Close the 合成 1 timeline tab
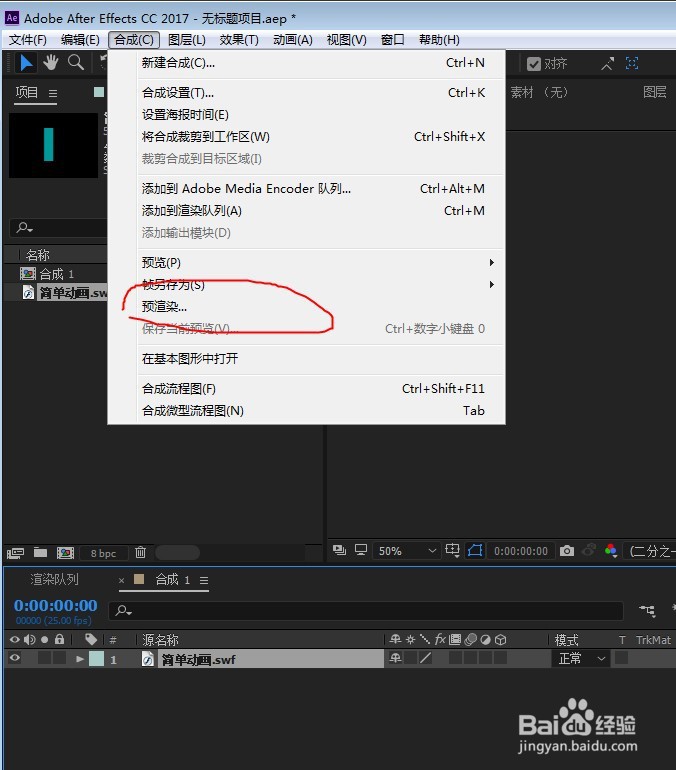Screen dimensions: 676x770 (x=121, y=580)
